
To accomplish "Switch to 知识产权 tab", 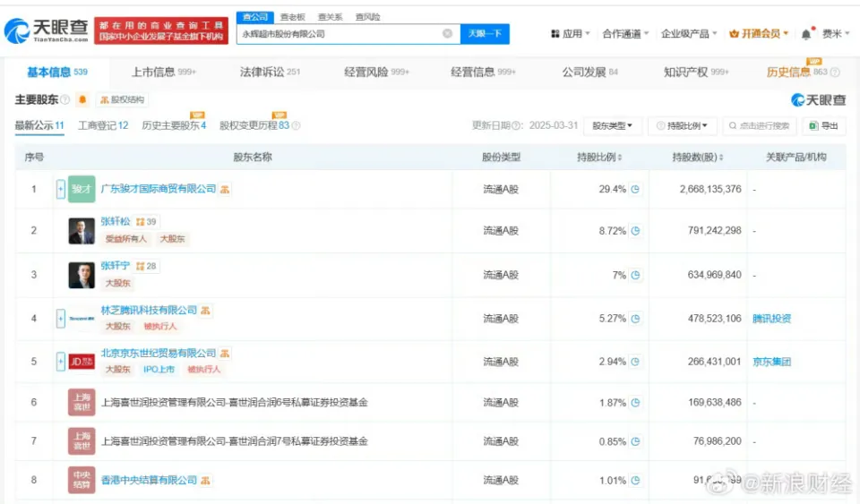I will click(696, 73).
